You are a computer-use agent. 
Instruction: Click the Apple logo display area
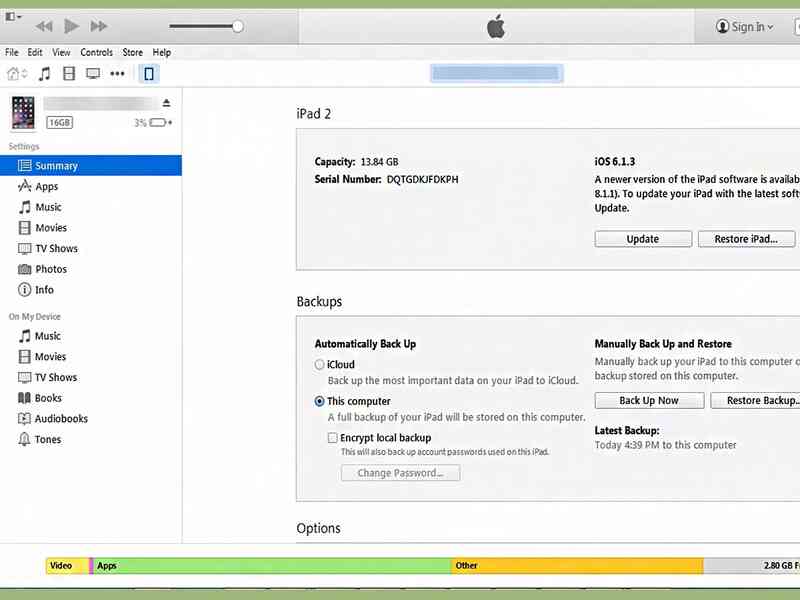496,27
